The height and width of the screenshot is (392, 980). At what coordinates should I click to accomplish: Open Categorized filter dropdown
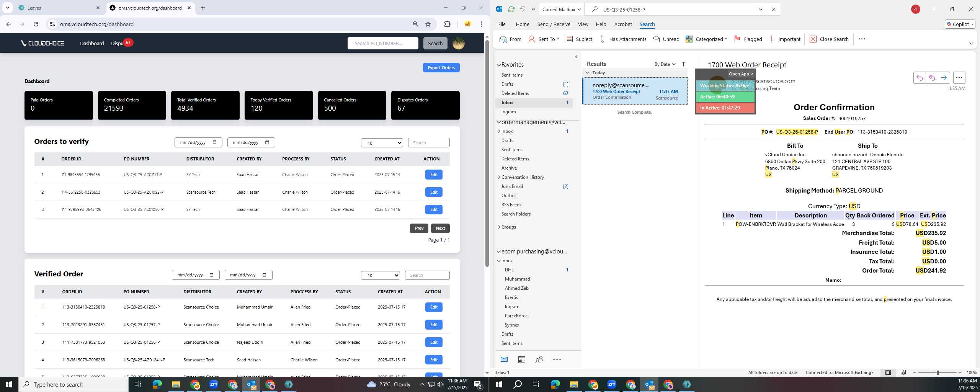click(706, 39)
